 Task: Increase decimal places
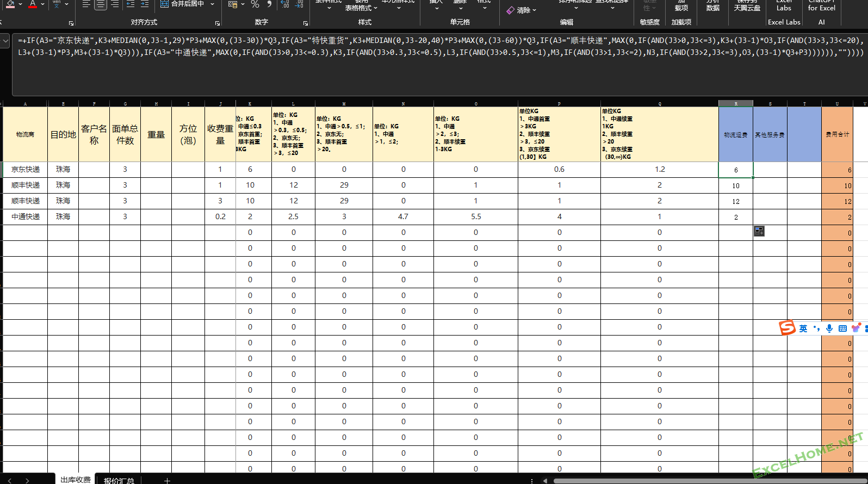point(285,4)
